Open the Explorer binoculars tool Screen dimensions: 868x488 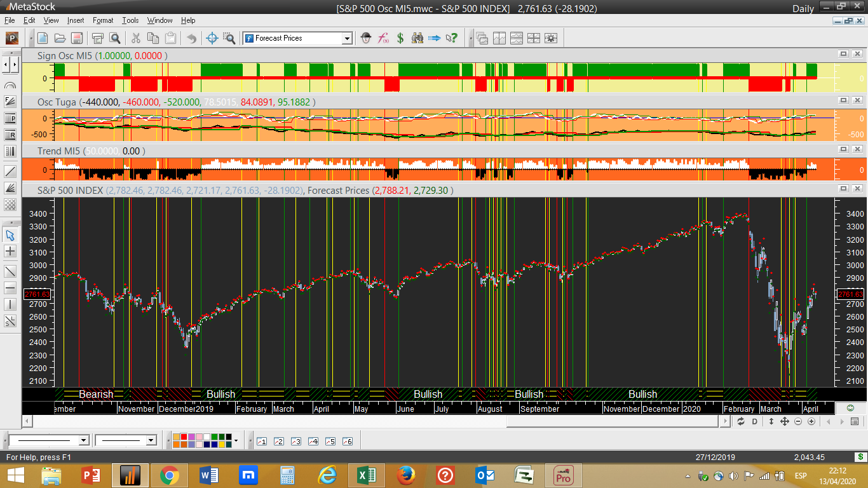[417, 38]
